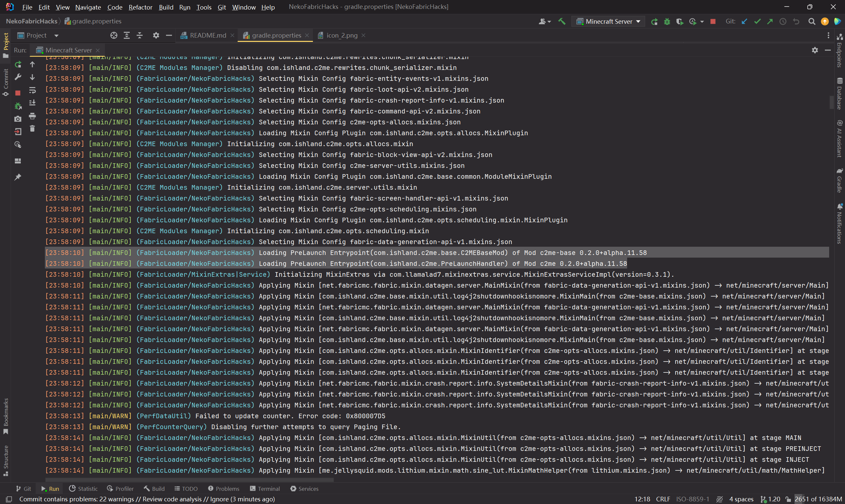845x504 pixels.
Task: Clear all console output with trash icon
Action: point(32,129)
